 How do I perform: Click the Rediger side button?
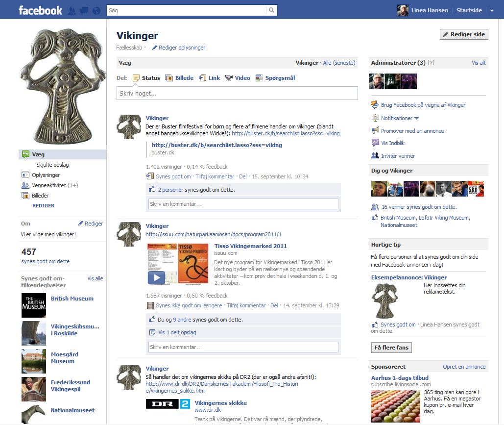pos(464,34)
